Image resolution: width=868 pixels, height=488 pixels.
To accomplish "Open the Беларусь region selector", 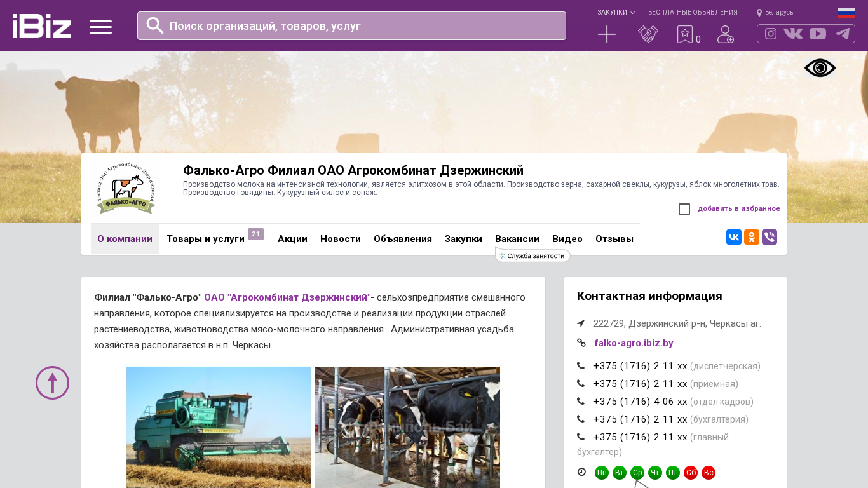I will [775, 13].
